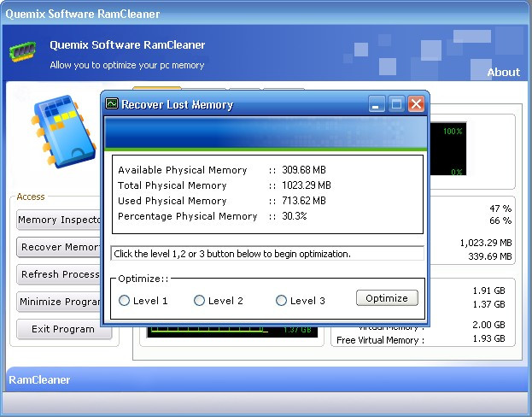The height and width of the screenshot is (417, 532).
Task: Click the green memory usage bar meter
Action: [232, 331]
